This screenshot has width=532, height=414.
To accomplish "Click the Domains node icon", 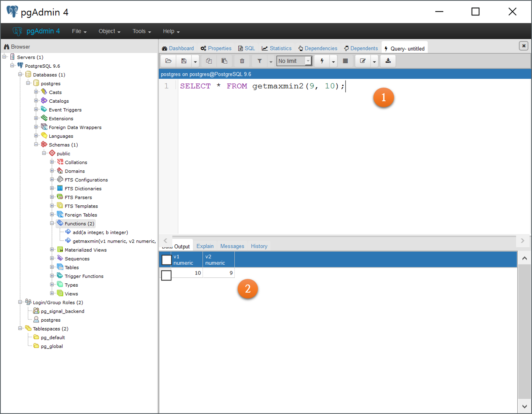I will click(x=60, y=171).
